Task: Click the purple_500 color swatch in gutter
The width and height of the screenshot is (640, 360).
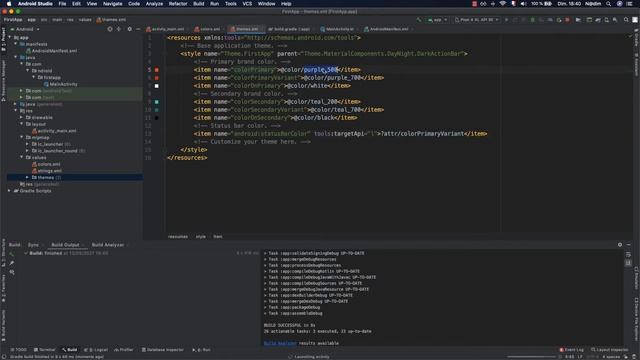Action: [x=157, y=70]
